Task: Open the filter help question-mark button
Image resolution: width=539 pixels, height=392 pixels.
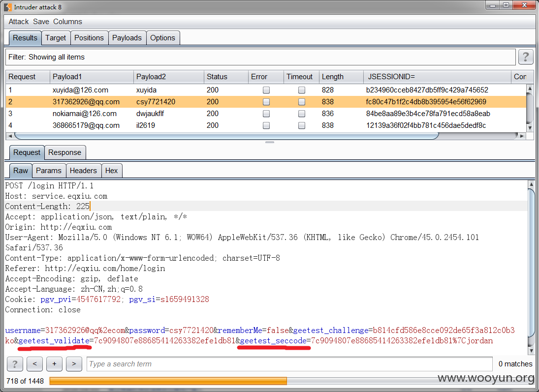Action: pyautogui.click(x=526, y=57)
